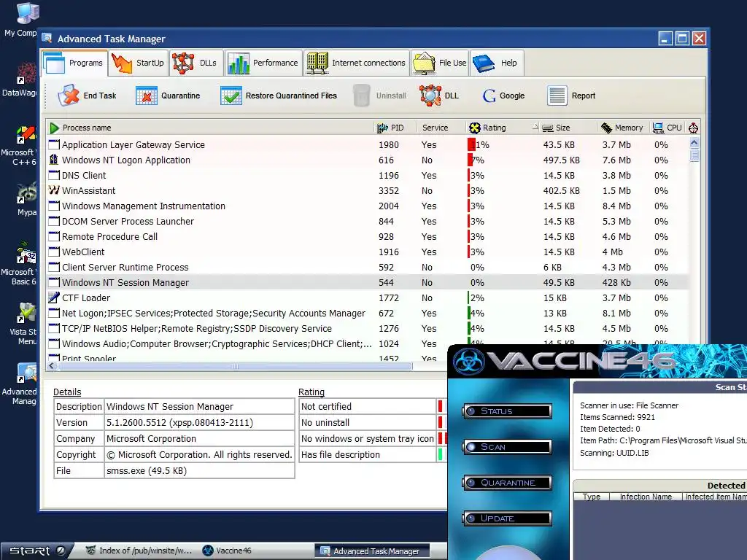Click the Performance bar chart icon
This screenshot has width=747, height=560.
[239, 63]
